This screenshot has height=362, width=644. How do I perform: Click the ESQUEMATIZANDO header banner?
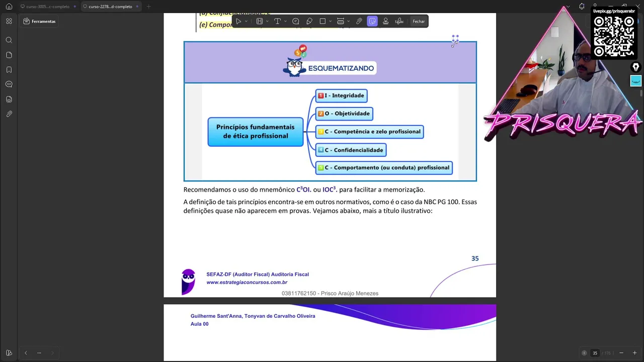pyautogui.click(x=330, y=62)
